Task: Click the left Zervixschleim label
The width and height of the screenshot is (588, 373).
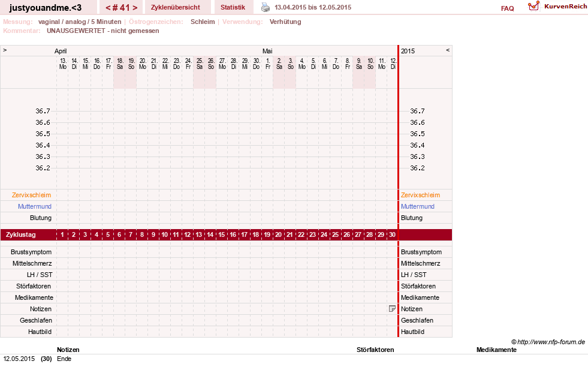Action: tap(32, 195)
